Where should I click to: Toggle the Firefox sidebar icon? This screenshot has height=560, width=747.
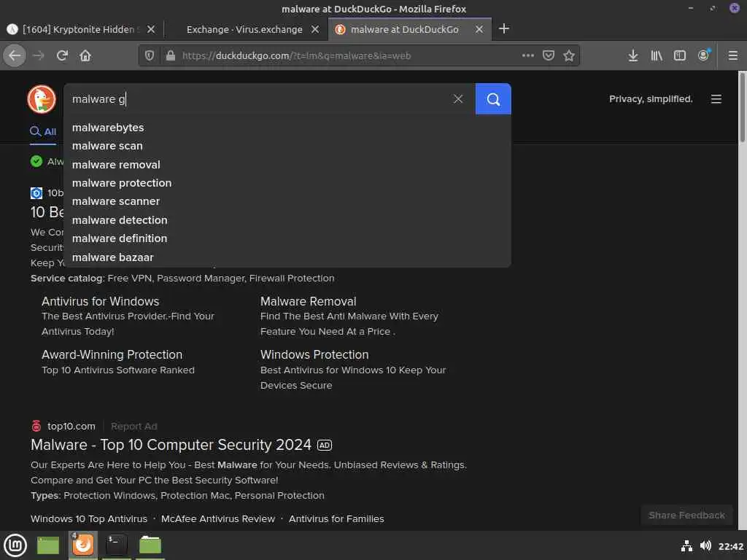tap(680, 55)
